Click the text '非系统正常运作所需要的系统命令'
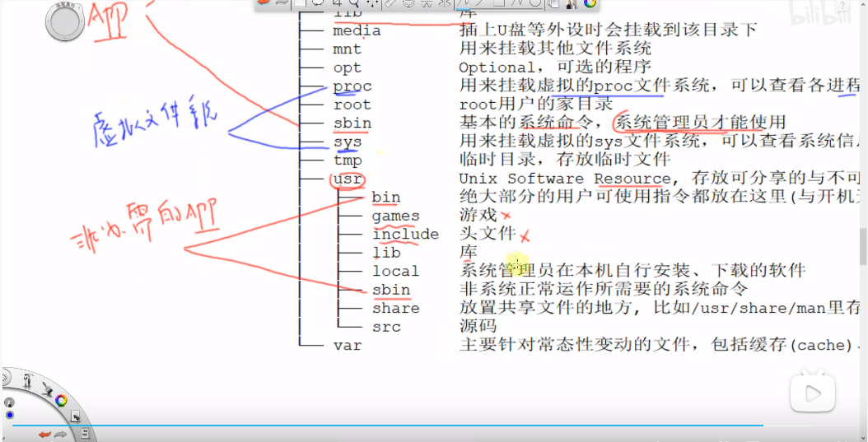Image resolution: width=868 pixels, height=442 pixels. 604,289
